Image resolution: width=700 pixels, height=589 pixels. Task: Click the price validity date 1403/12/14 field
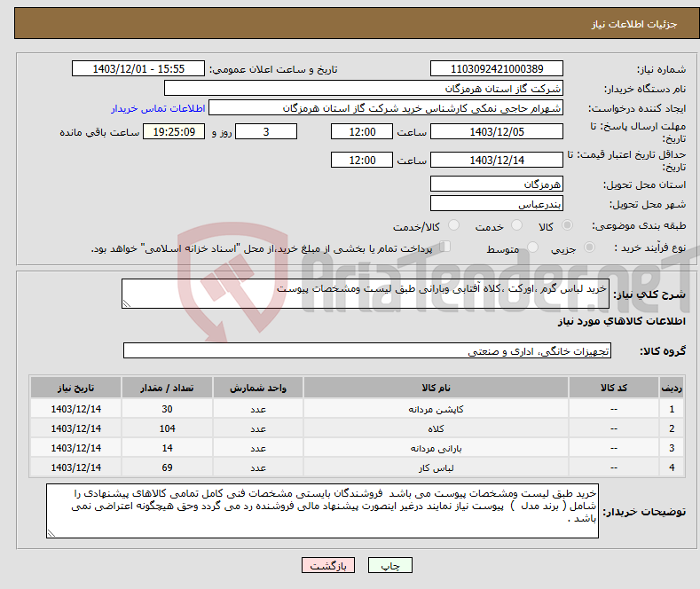(x=497, y=160)
